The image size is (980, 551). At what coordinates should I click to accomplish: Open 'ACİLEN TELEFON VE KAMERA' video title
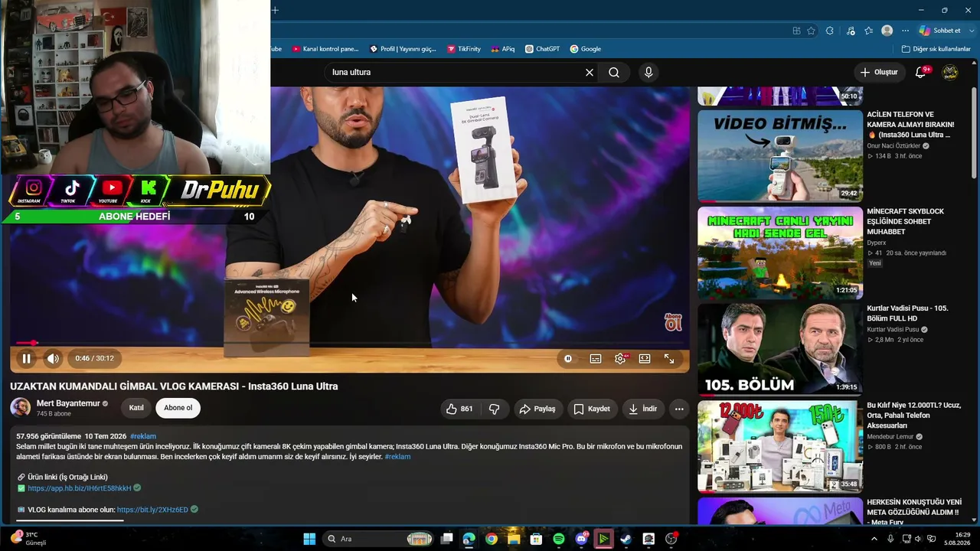pyautogui.click(x=911, y=125)
